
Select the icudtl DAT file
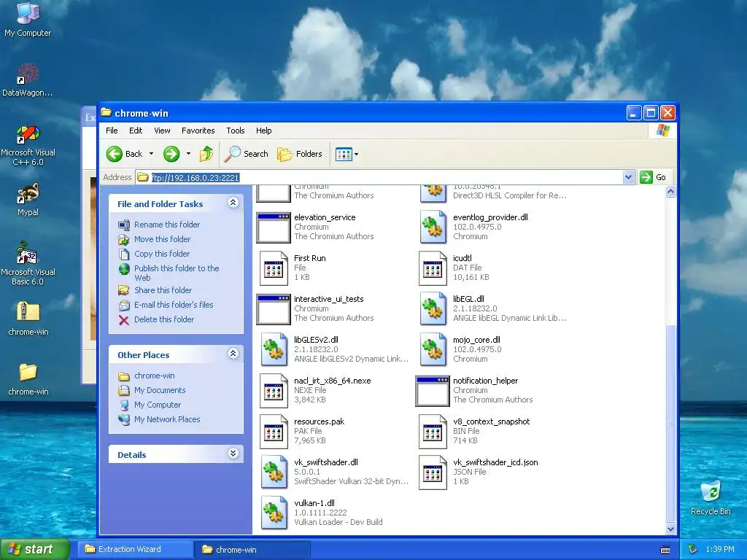[x=454, y=268]
